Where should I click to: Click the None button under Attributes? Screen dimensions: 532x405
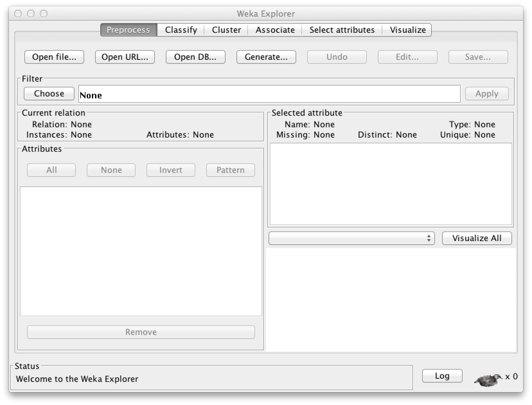[111, 170]
